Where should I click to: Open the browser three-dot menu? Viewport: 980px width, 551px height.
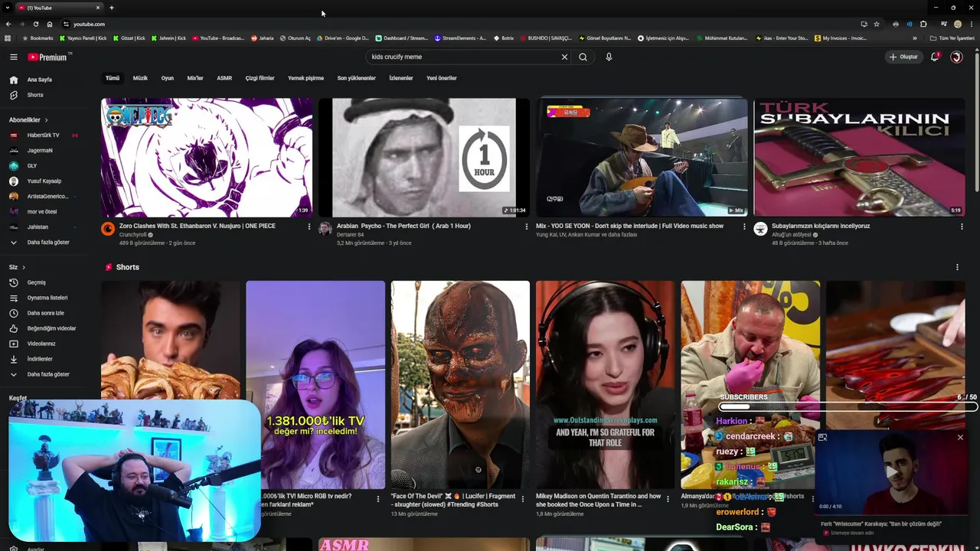coord(972,24)
